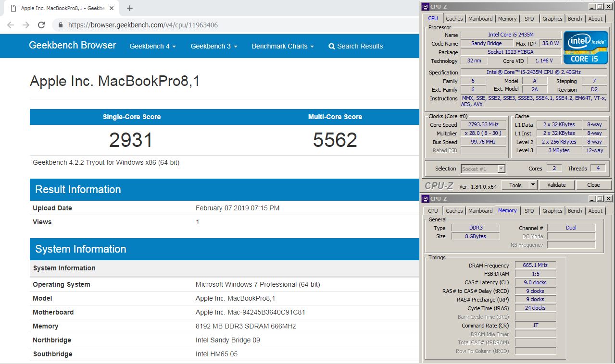Open the Geekbench 4 dropdown menu
Image resolution: width=615 pixels, height=364 pixels.
(x=152, y=46)
